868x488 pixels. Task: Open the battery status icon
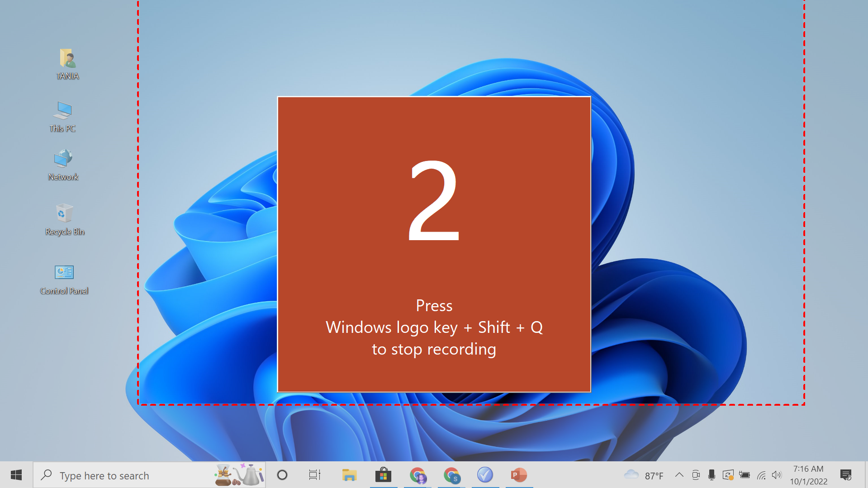click(x=745, y=475)
